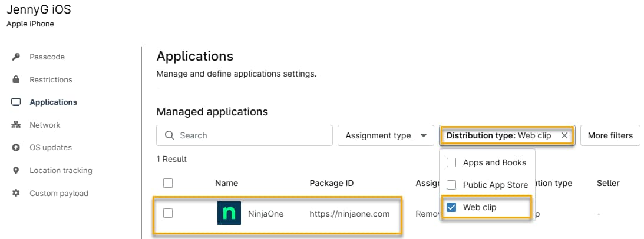Screen dimensions: 644x239
Task: Go to the OS updates section
Action: coord(51,148)
